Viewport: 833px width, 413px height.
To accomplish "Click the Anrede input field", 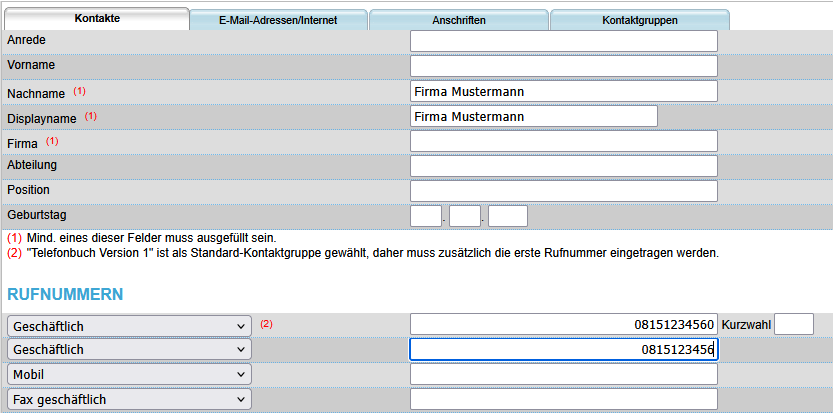I will 563,41.
